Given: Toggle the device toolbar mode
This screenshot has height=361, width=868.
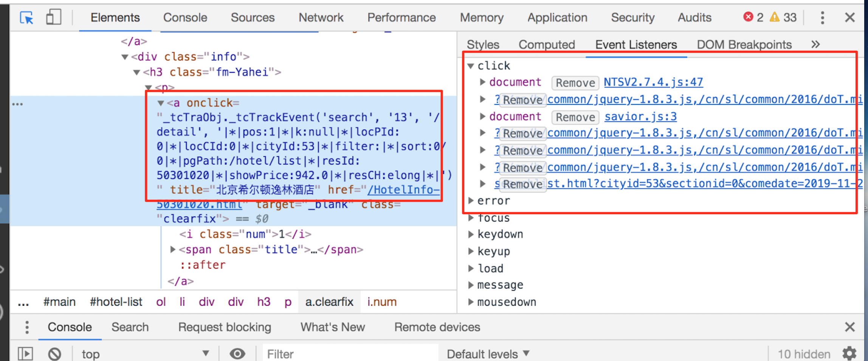Looking at the screenshot, I should coord(53,17).
